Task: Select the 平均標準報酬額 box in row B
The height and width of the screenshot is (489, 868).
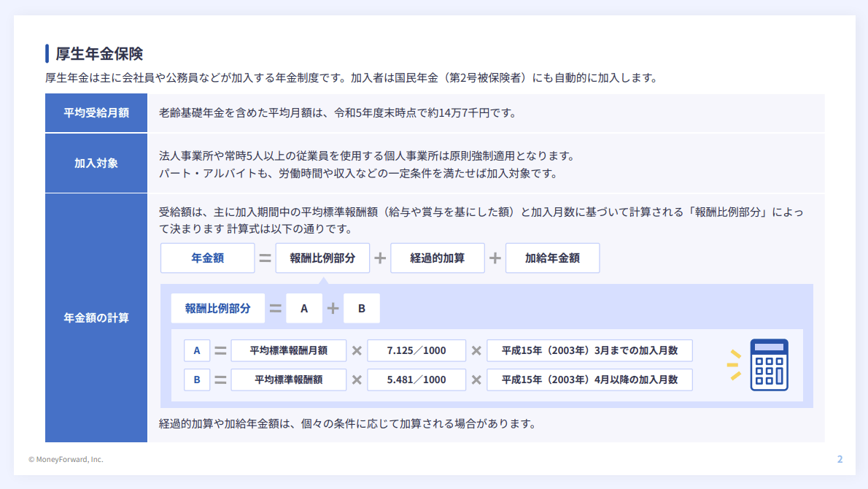Action: point(288,380)
